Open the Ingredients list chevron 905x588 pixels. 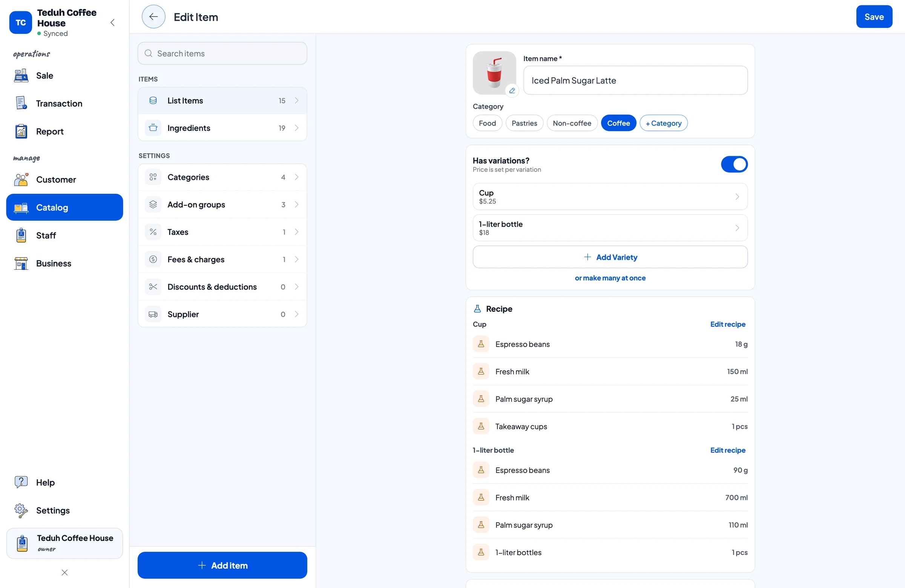click(297, 128)
